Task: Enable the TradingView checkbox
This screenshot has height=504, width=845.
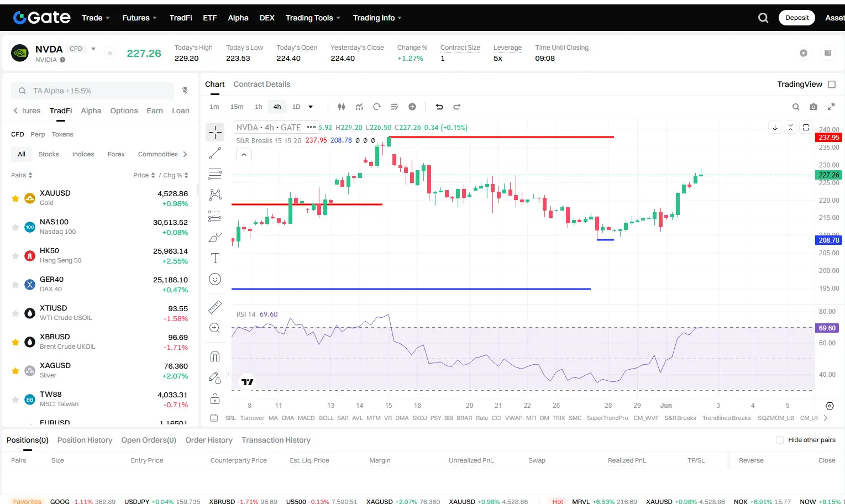Action: (832, 85)
